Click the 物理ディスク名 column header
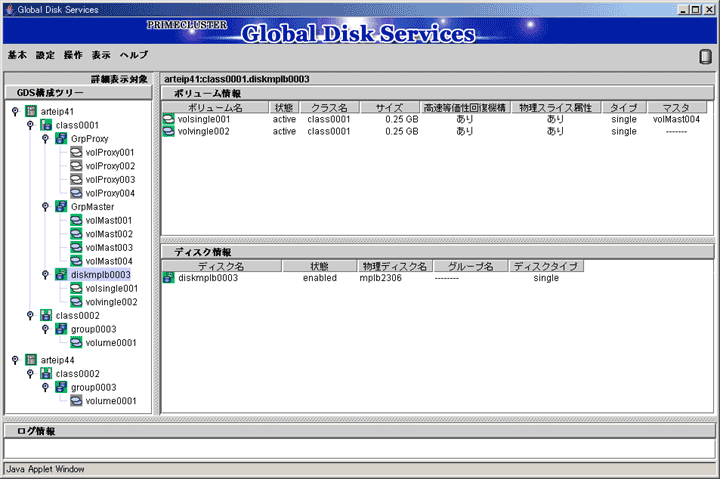 (395, 266)
